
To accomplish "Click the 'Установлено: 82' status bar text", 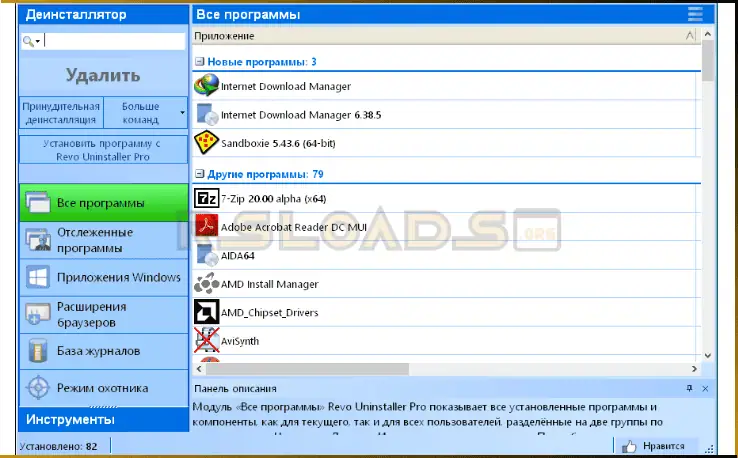I will 58,446.
